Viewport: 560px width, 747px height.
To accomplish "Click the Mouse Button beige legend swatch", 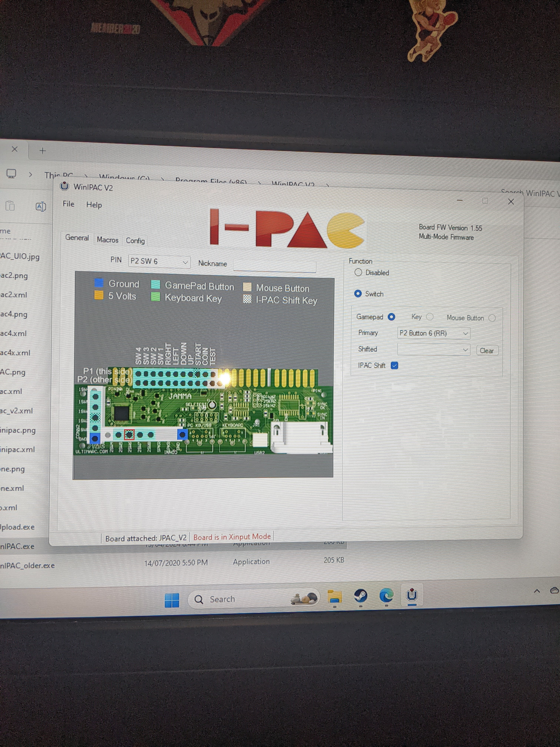I will click(x=247, y=287).
